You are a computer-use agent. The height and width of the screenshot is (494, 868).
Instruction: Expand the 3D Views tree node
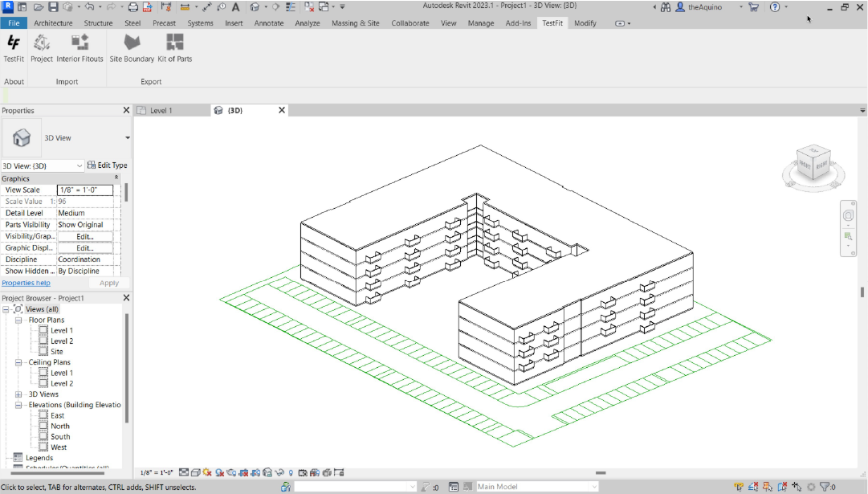coord(19,394)
